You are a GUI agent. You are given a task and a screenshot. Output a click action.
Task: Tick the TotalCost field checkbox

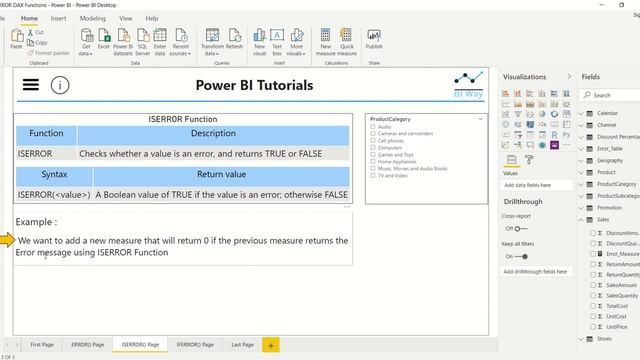pyautogui.click(x=593, y=306)
